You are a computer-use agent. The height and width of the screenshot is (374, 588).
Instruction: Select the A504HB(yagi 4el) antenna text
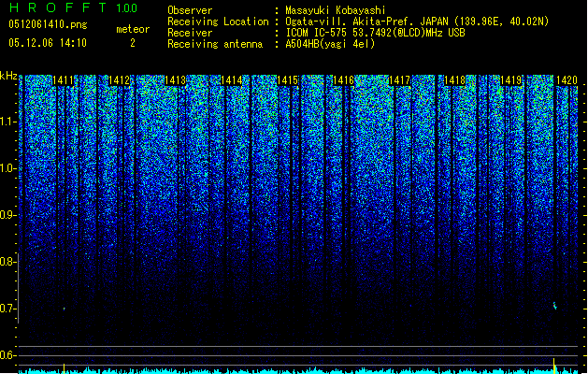(x=330, y=44)
